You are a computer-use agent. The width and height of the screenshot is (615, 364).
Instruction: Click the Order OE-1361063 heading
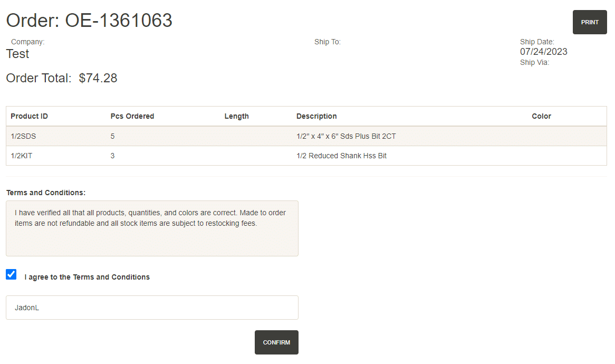click(x=89, y=21)
